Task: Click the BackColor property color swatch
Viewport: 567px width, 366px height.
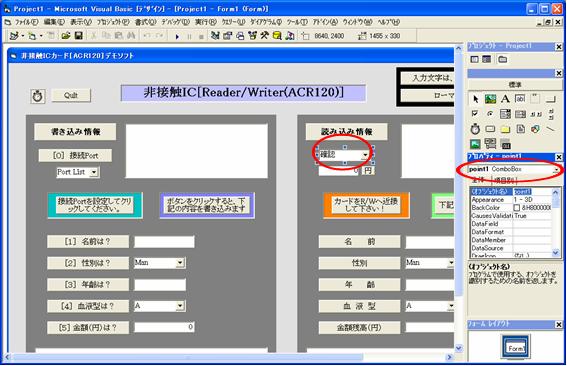Action: pyautogui.click(x=517, y=208)
